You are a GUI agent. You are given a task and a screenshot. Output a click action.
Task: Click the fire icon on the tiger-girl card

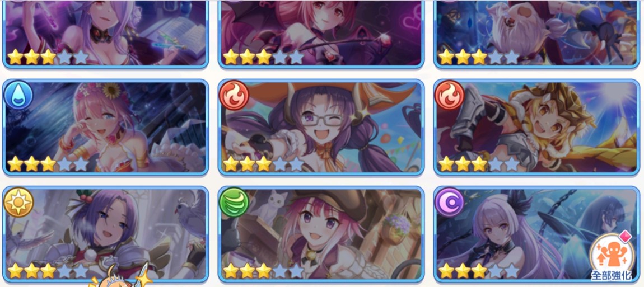pyautogui.click(x=449, y=95)
